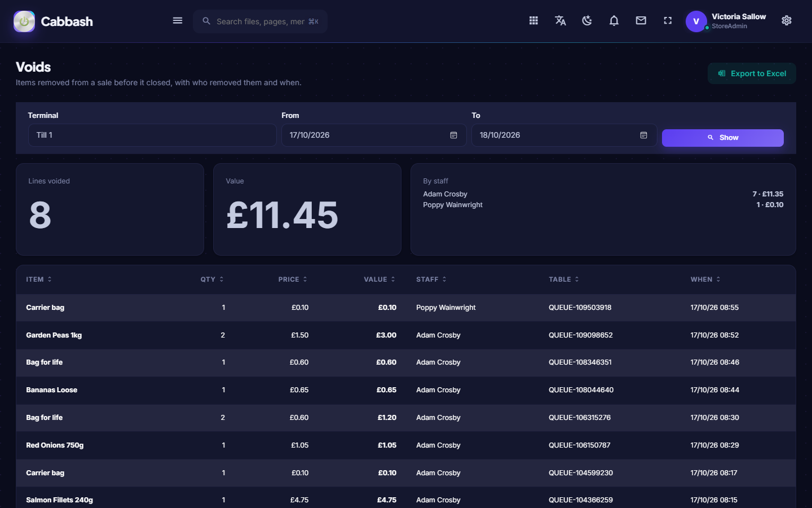Open the apps grid launcher
The height and width of the screenshot is (508, 812).
point(533,21)
